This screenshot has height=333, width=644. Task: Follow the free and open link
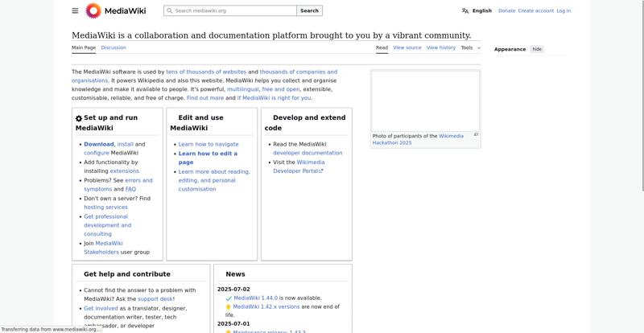(x=281, y=89)
